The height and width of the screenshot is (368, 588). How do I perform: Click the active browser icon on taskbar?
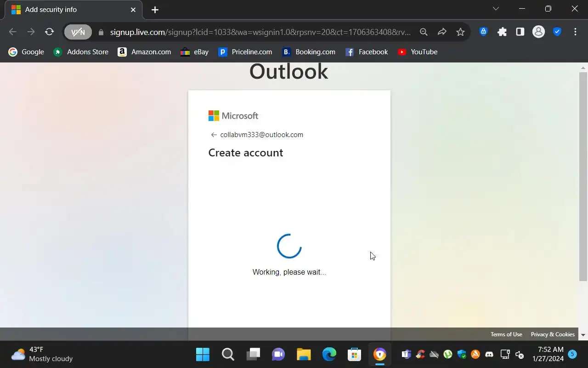[379, 354]
